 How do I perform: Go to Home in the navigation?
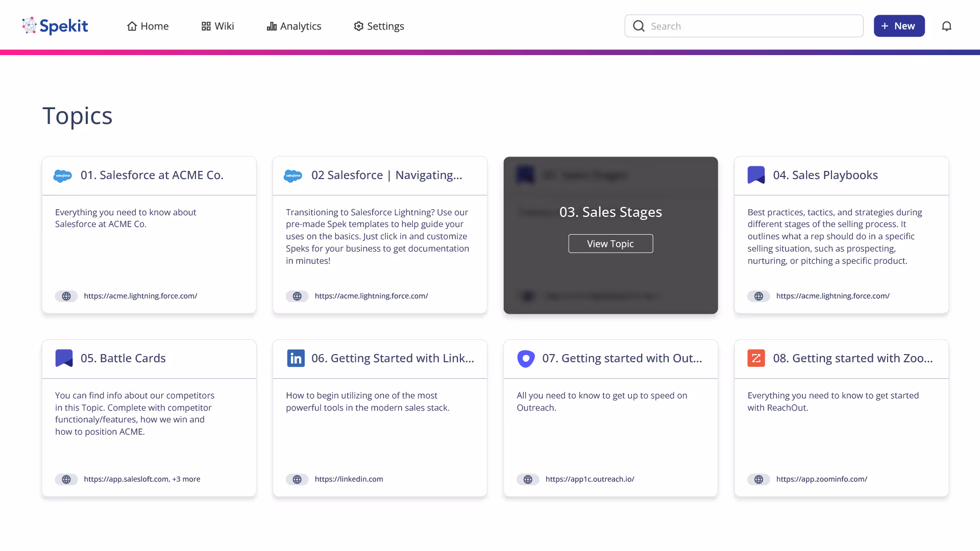coord(148,26)
